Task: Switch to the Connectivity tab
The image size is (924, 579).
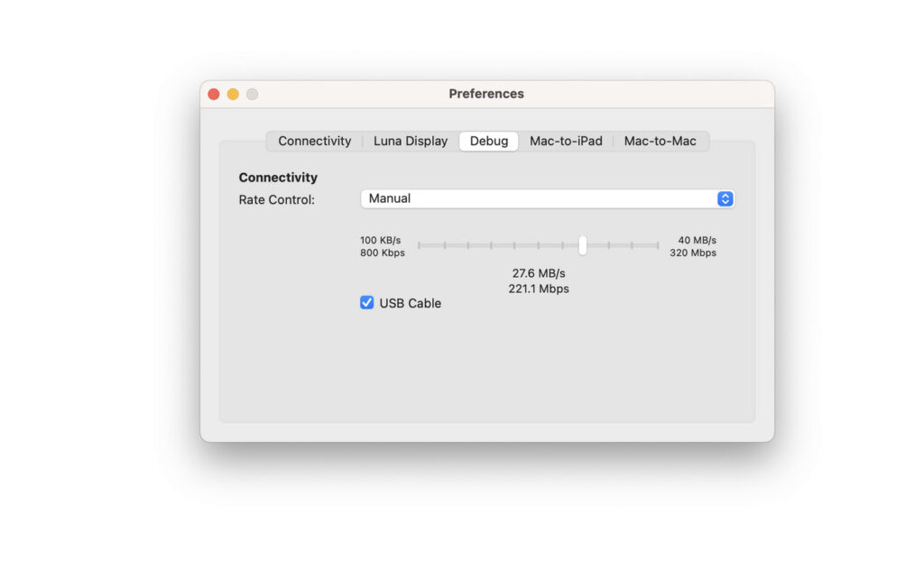Action: 314,141
